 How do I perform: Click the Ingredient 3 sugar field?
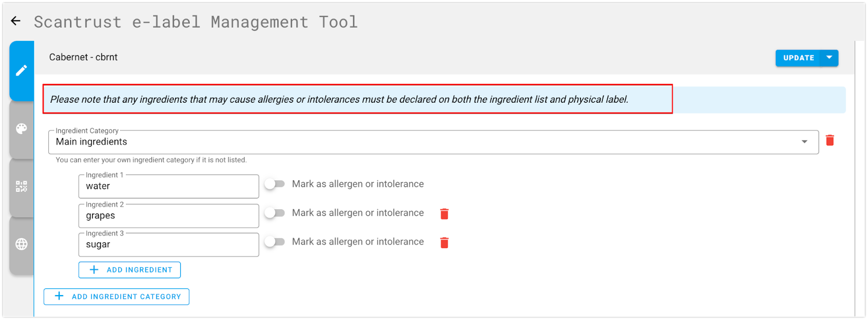point(169,244)
